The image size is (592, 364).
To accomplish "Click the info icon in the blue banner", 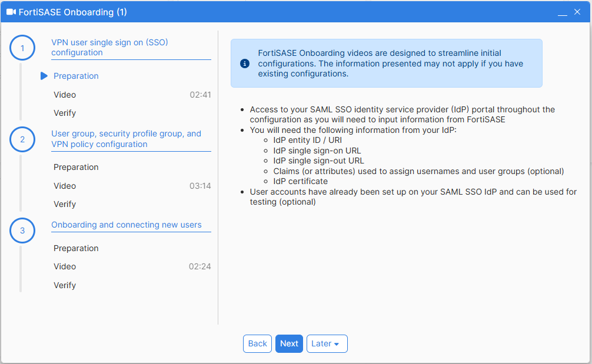I will [245, 64].
